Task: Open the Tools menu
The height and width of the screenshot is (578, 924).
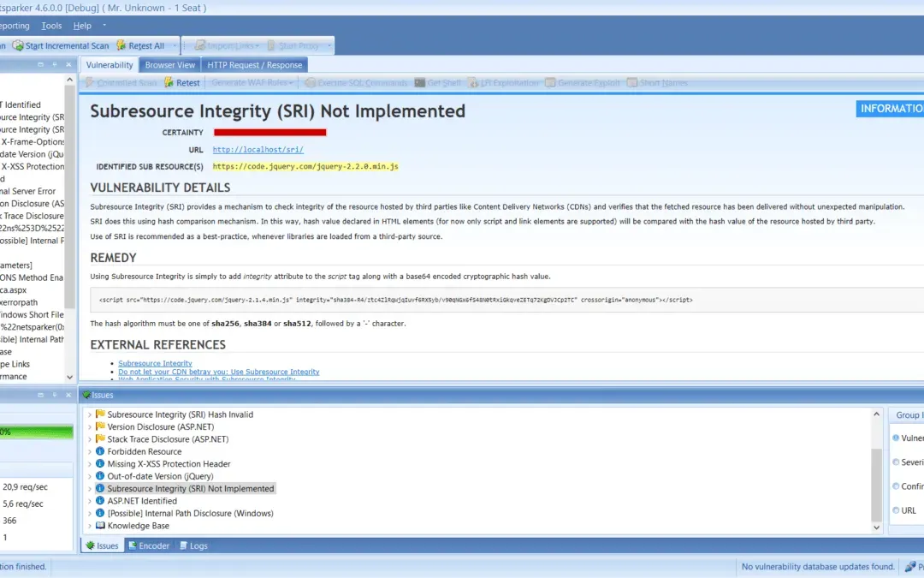Action: [x=51, y=26]
